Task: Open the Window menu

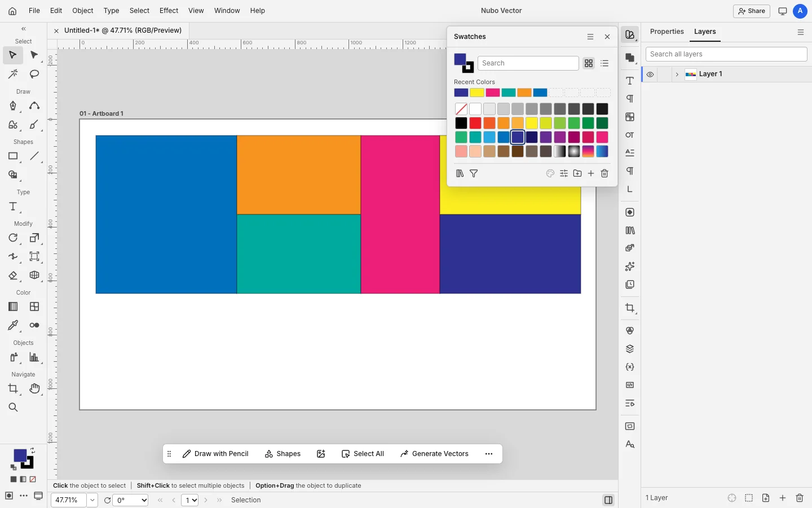Action: pos(227,11)
